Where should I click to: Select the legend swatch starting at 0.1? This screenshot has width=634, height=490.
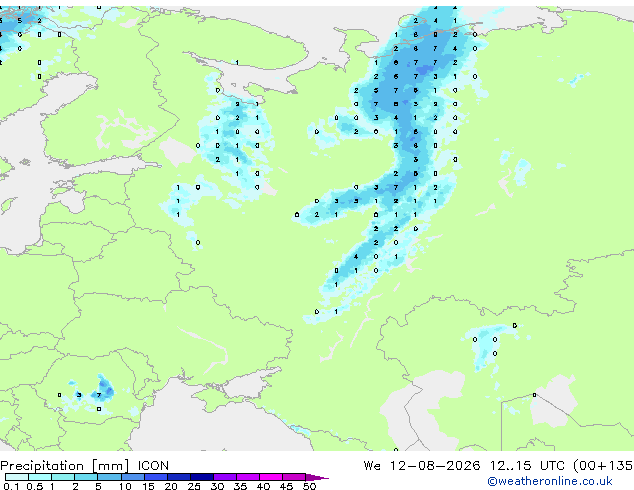pyautogui.click(x=17, y=477)
